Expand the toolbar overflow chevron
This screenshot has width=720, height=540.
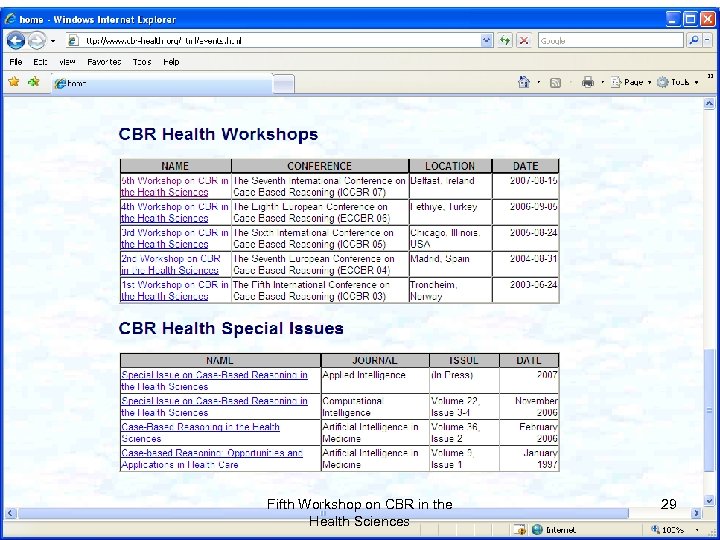tap(710, 76)
